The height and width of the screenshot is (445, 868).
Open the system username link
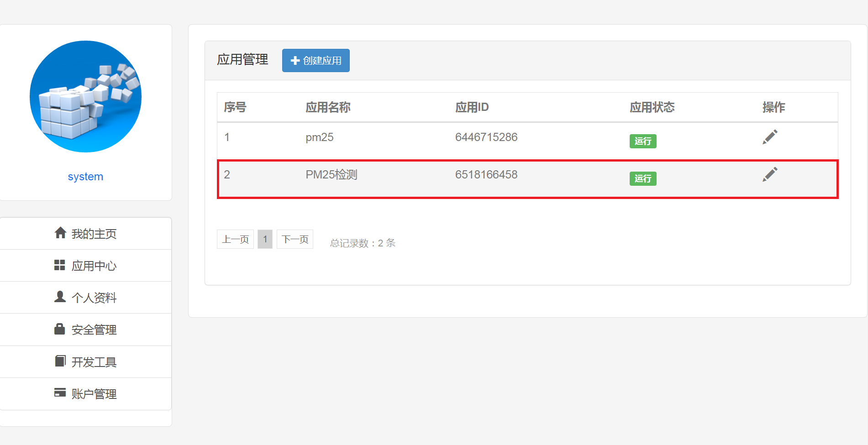pos(85,177)
